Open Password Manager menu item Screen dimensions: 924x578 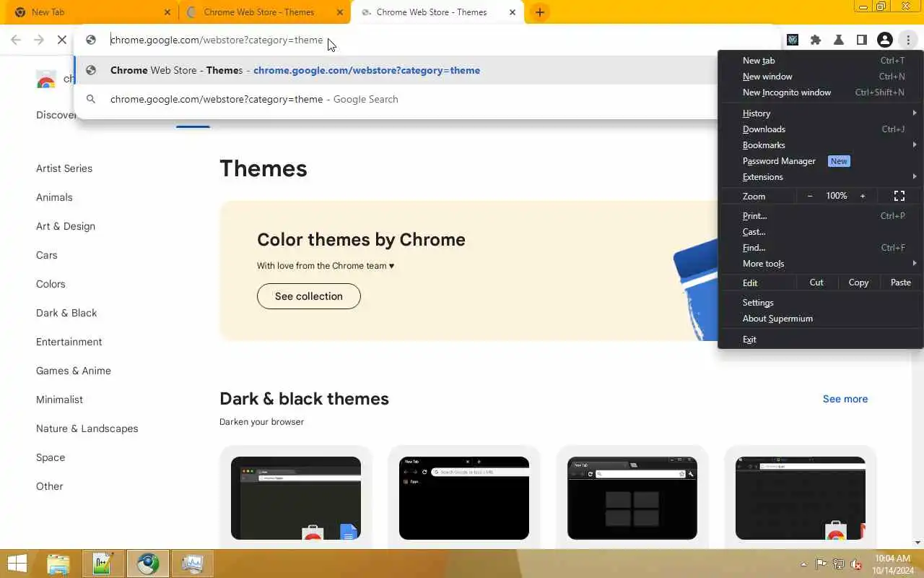point(820,161)
